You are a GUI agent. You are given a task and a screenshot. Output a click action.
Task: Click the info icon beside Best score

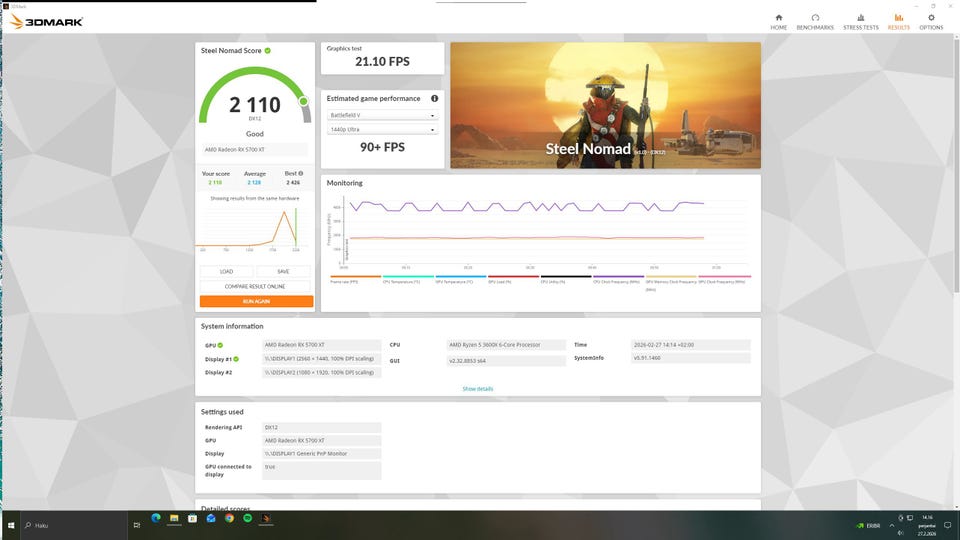click(x=301, y=173)
